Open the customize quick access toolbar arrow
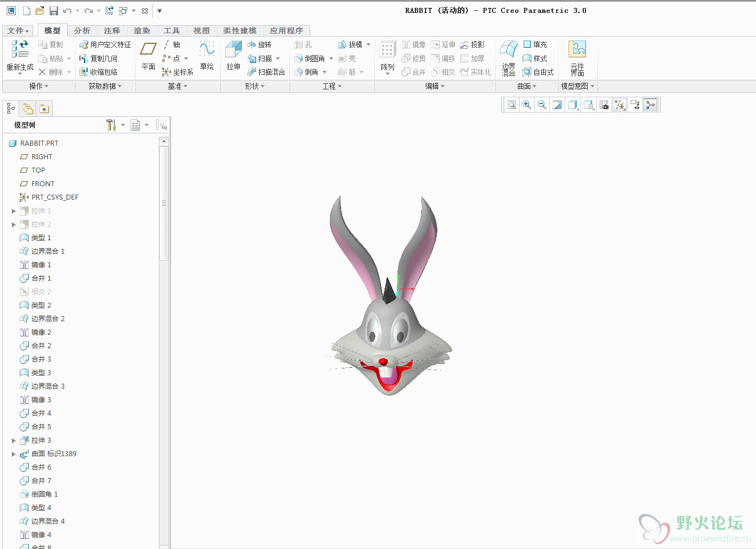Viewport: 756px width, 549px height. (x=159, y=11)
